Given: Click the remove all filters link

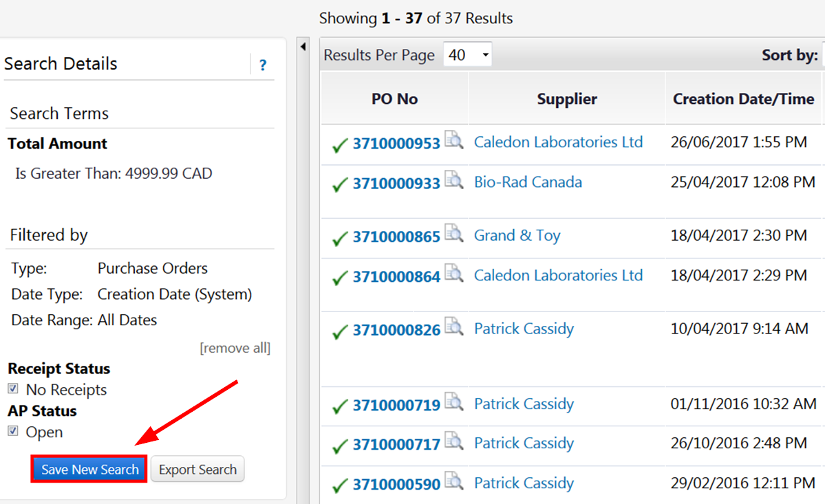Looking at the screenshot, I should point(235,348).
